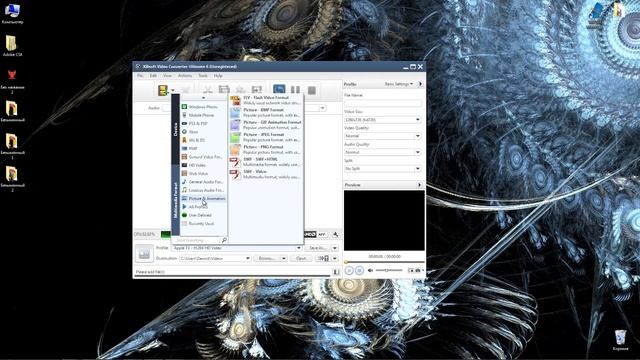
Task: Start conversion with the blue Convert icon
Action: click(x=279, y=90)
